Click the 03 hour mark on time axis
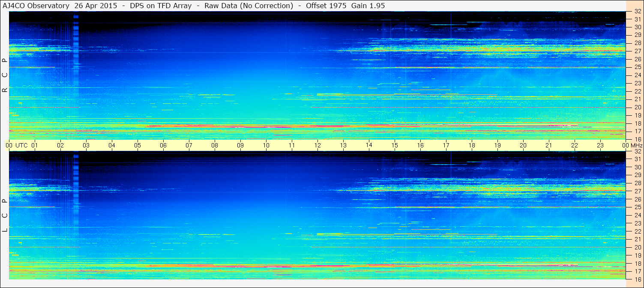The image size is (644, 288). 86,145
